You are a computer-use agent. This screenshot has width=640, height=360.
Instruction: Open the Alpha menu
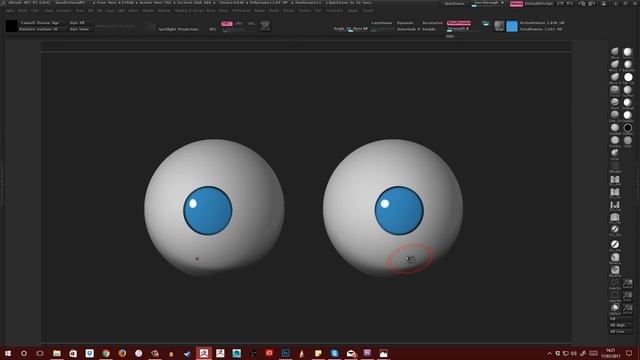pos(10,11)
